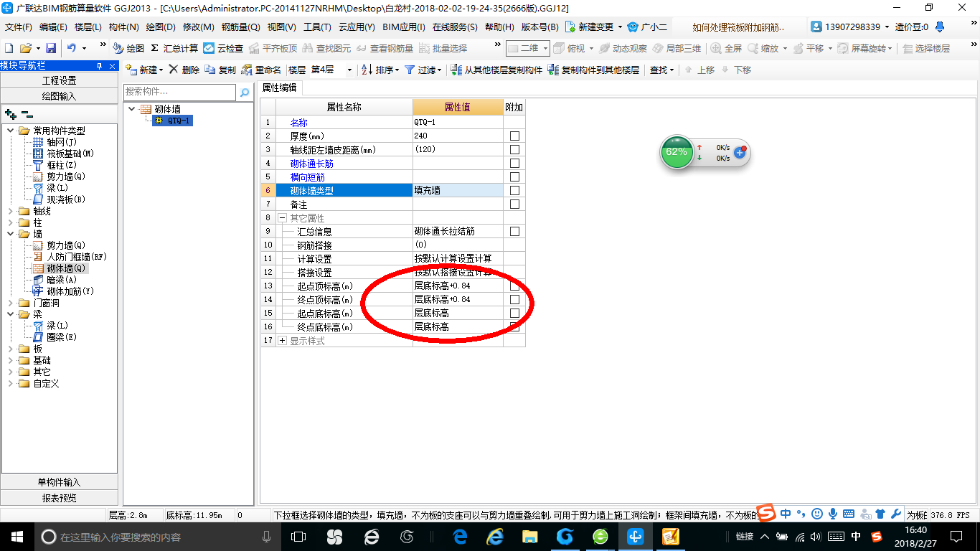Open the 钢筋量(Q) menu
The image size is (980, 551).
click(240, 27)
